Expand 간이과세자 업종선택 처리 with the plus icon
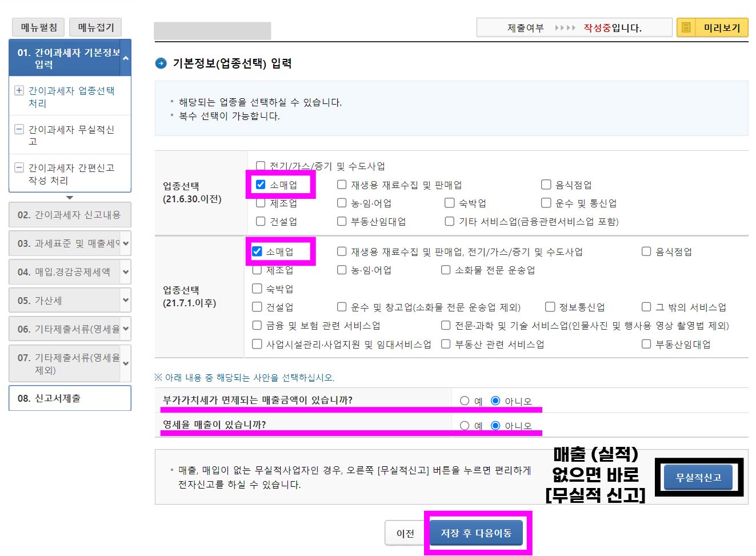756x556 pixels. 19,90
